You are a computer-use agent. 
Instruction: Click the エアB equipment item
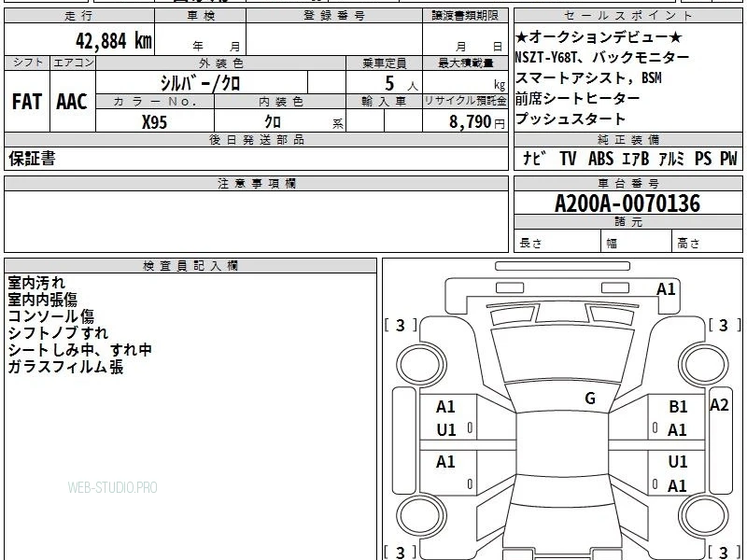click(x=636, y=158)
